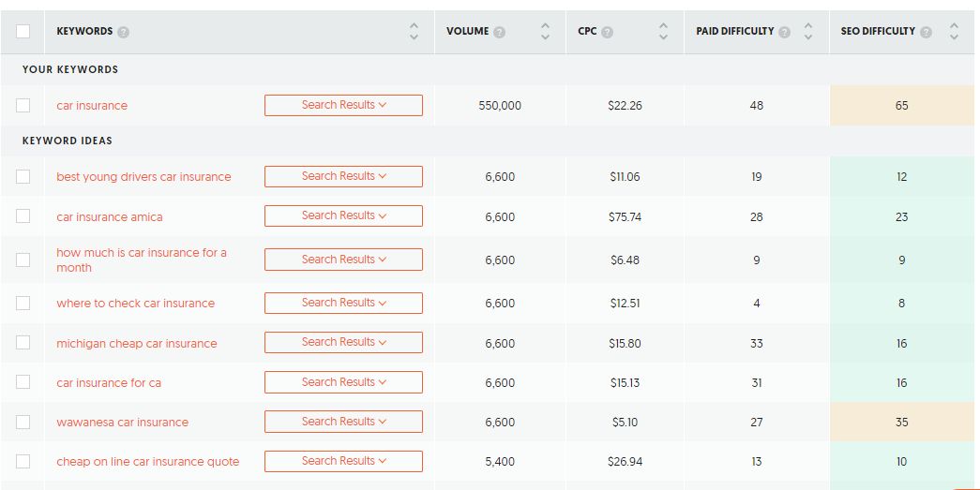Screen dimensions: 980x490
Task: Click the CPC column help icon
Action: click(x=608, y=32)
